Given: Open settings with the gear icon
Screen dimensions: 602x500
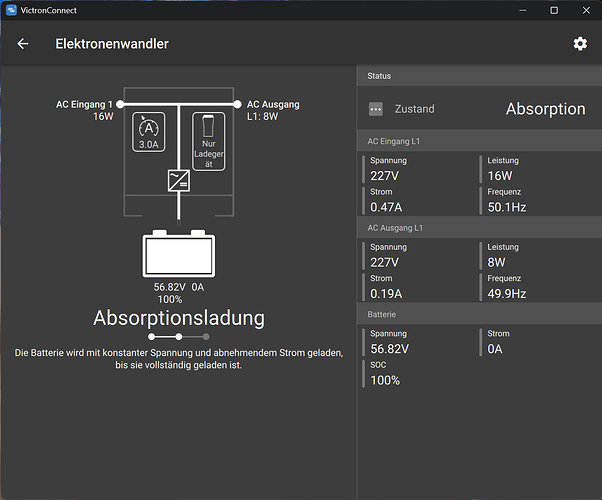Looking at the screenshot, I should click(580, 44).
